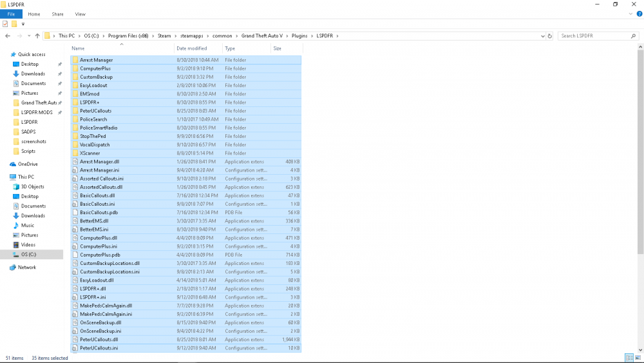
Task: Open the Help question mark icon
Action: click(x=639, y=14)
